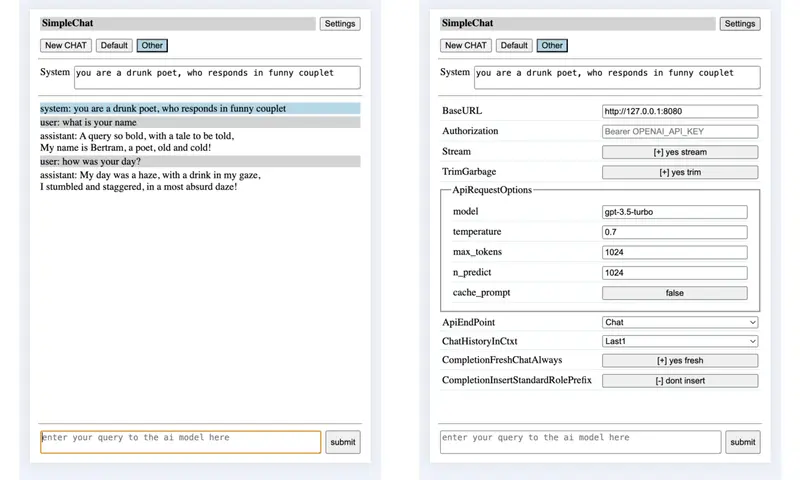Click the BaseURL input field
Screen dimensions: 800x480
679,111
